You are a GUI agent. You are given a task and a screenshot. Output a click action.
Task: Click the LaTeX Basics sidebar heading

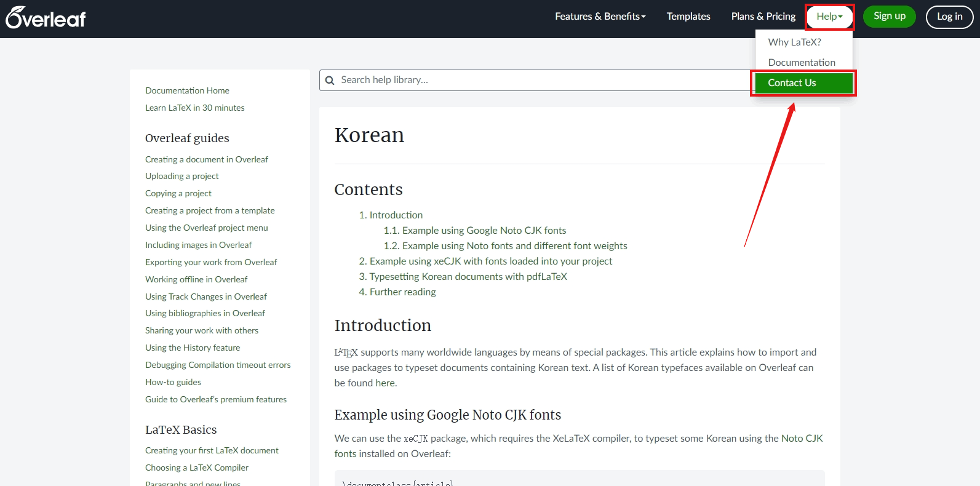(181, 429)
